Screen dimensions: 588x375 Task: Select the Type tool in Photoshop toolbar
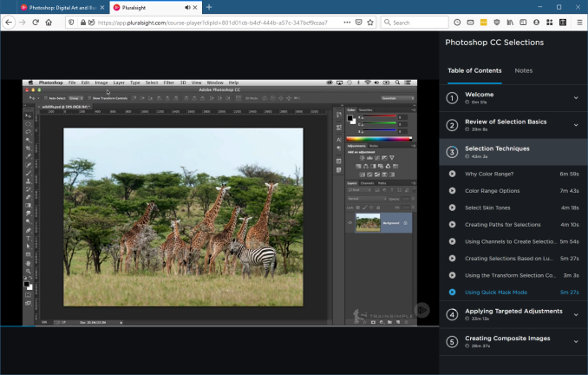coord(28,238)
